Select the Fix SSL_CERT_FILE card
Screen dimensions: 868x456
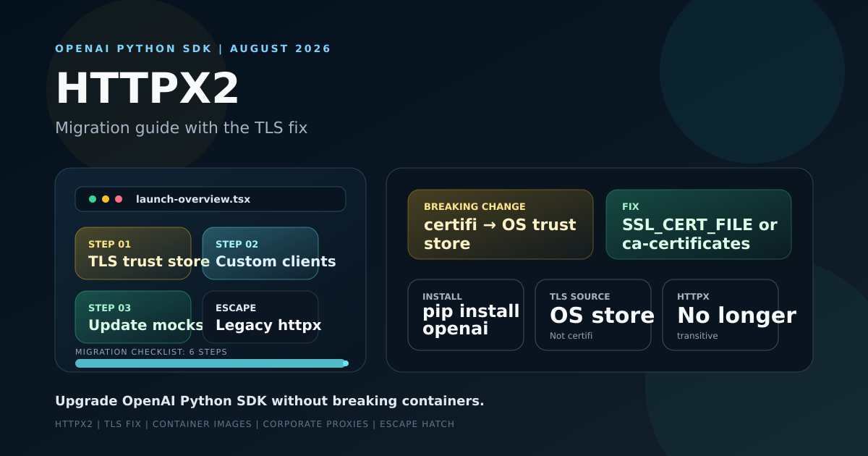pos(699,224)
